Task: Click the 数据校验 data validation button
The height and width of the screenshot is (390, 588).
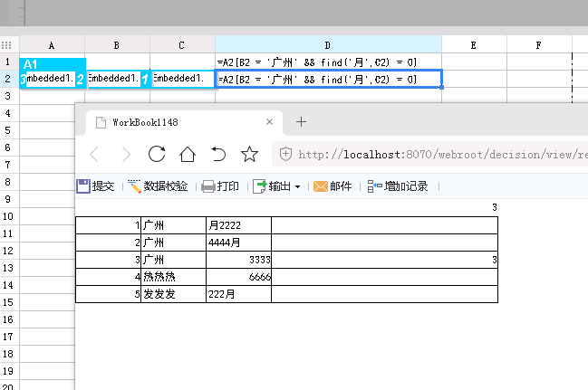Action: (x=158, y=186)
